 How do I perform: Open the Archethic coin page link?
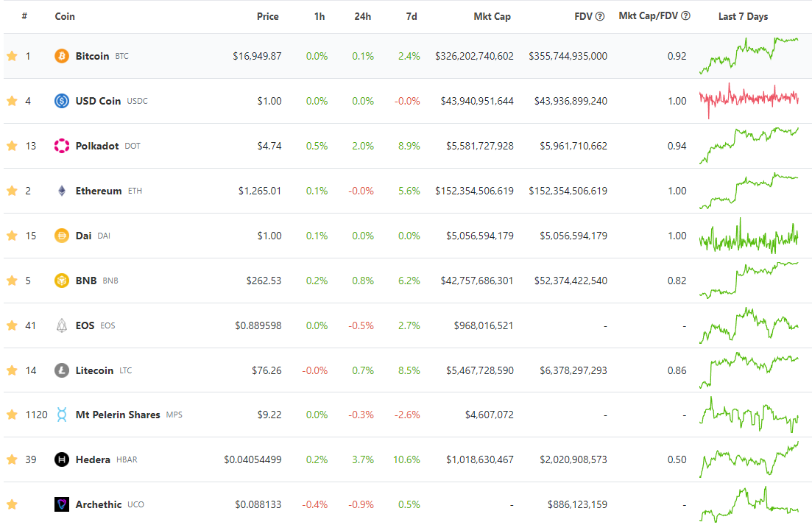click(99, 504)
